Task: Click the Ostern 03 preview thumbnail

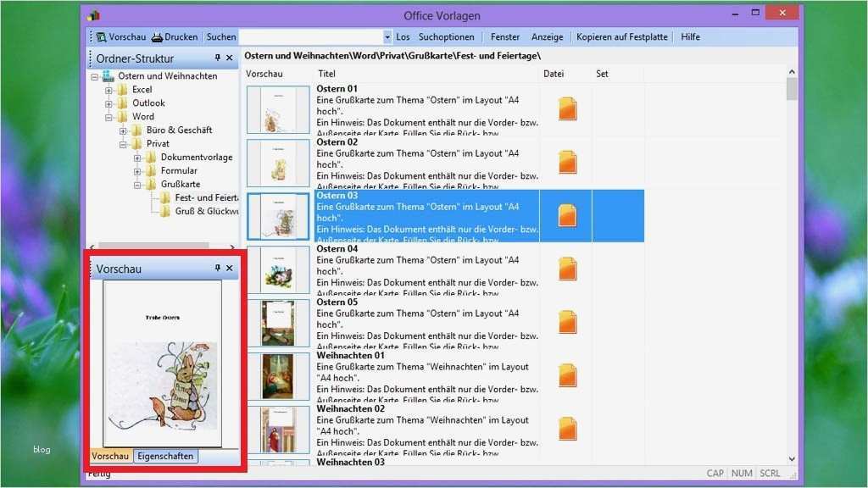Action: point(278,216)
